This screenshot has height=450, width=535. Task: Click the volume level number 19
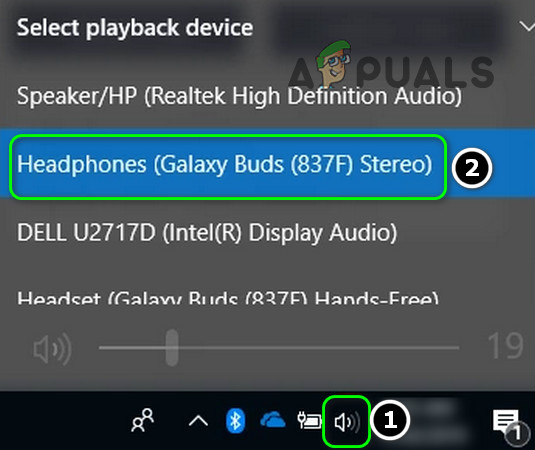point(505,345)
